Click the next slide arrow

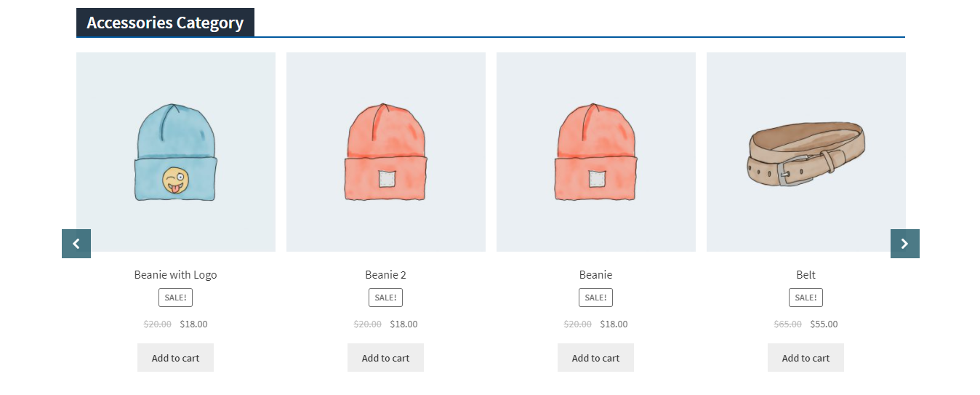click(x=905, y=244)
